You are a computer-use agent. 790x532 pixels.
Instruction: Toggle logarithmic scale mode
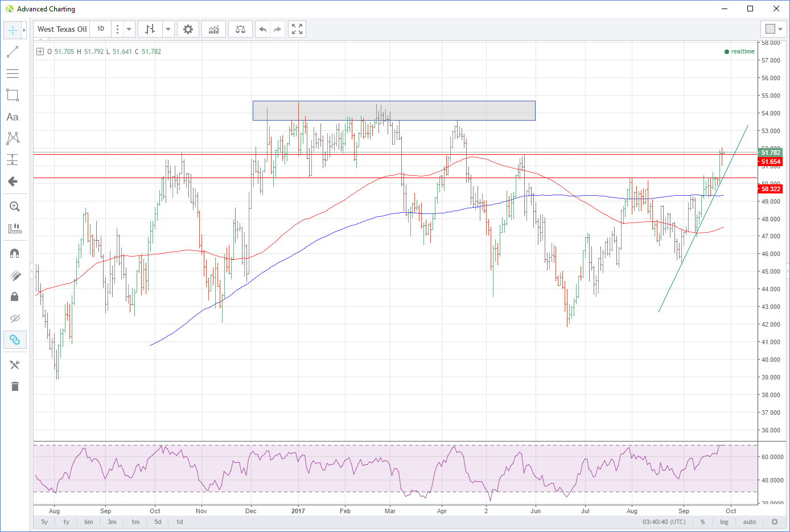click(x=724, y=522)
